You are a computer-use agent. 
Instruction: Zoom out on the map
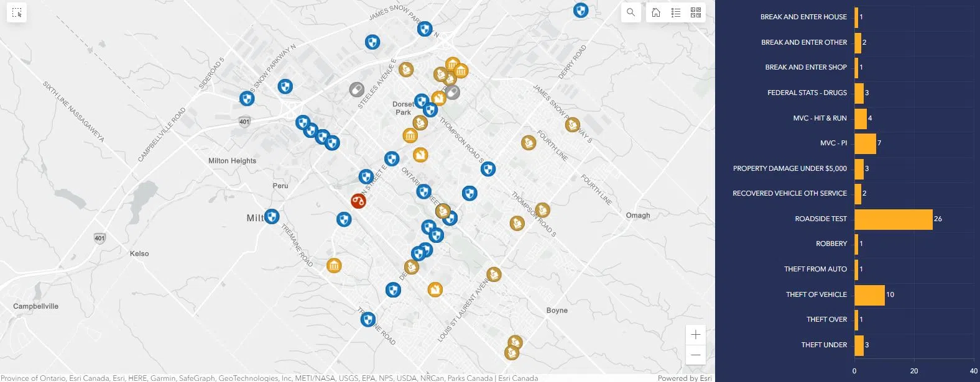695,355
